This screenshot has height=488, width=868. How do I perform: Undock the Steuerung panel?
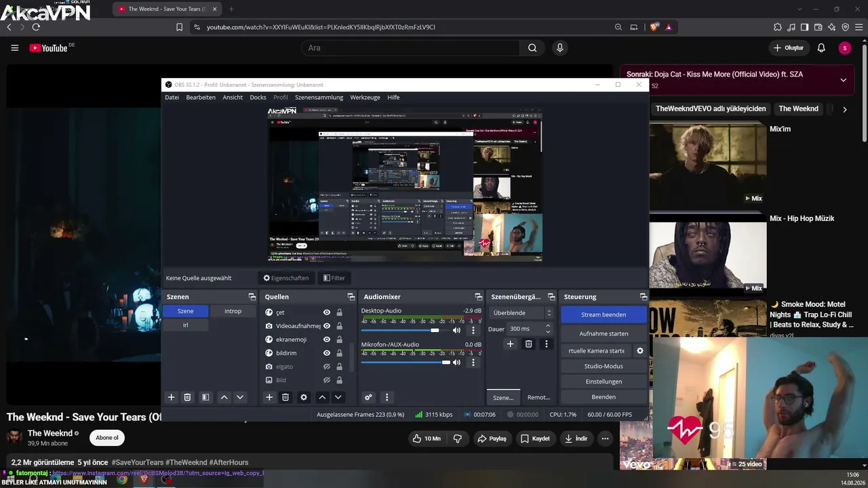[644, 297]
